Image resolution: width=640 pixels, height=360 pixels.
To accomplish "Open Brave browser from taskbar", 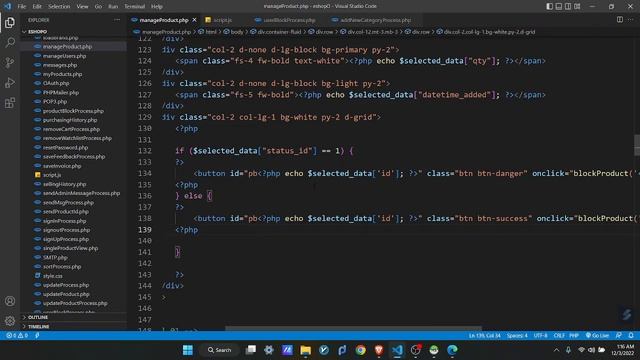I will [379, 350].
